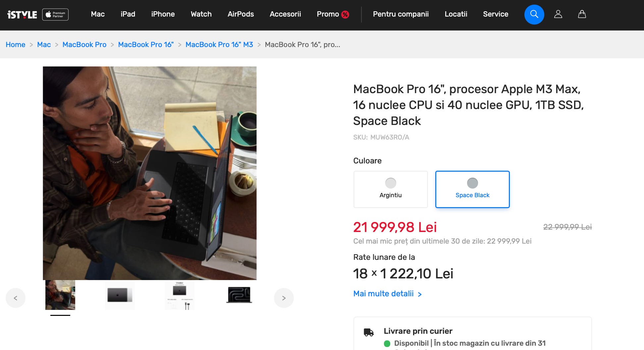Go to MacBook Pro 16" M3 breadcrumb
This screenshot has width=644, height=350.
(219, 44)
